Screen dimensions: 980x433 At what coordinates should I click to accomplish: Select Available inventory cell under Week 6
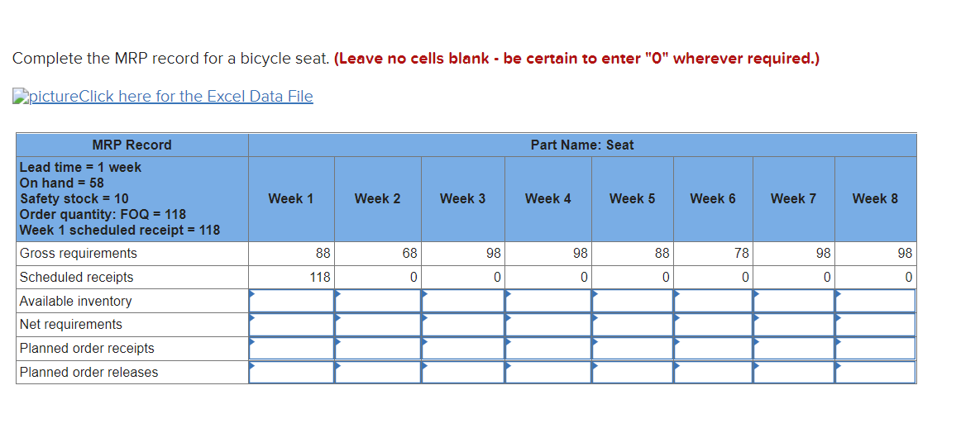point(713,301)
